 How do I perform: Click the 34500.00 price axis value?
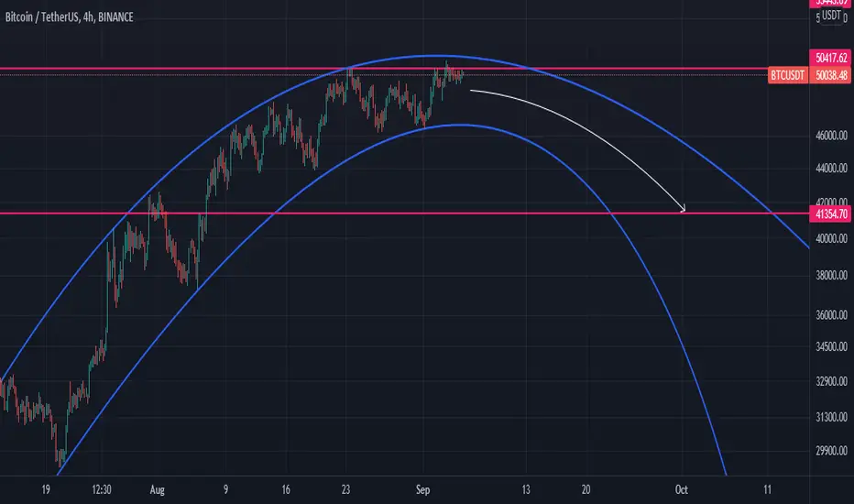[831, 346]
